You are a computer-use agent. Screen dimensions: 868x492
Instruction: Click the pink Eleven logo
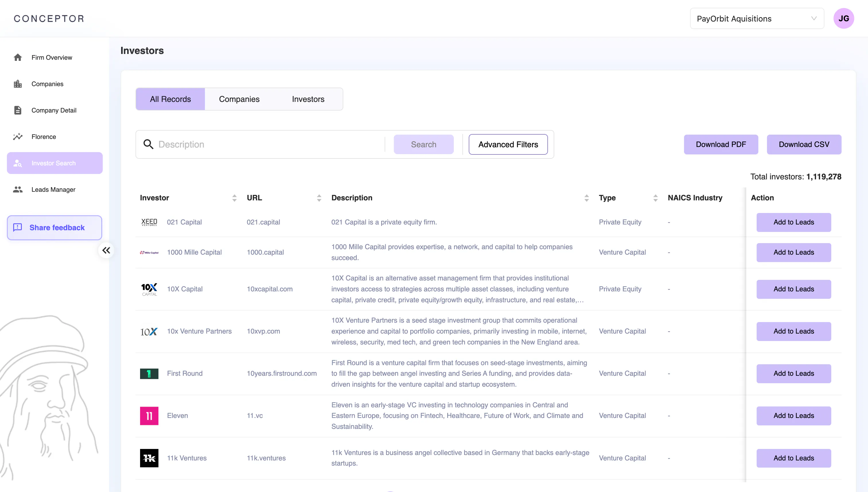point(149,416)
